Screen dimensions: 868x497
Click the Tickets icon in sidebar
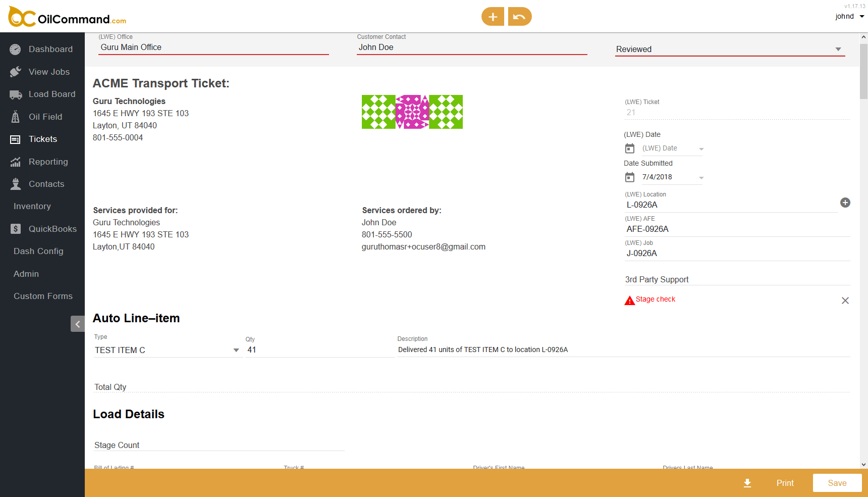(x=16, y=139)
